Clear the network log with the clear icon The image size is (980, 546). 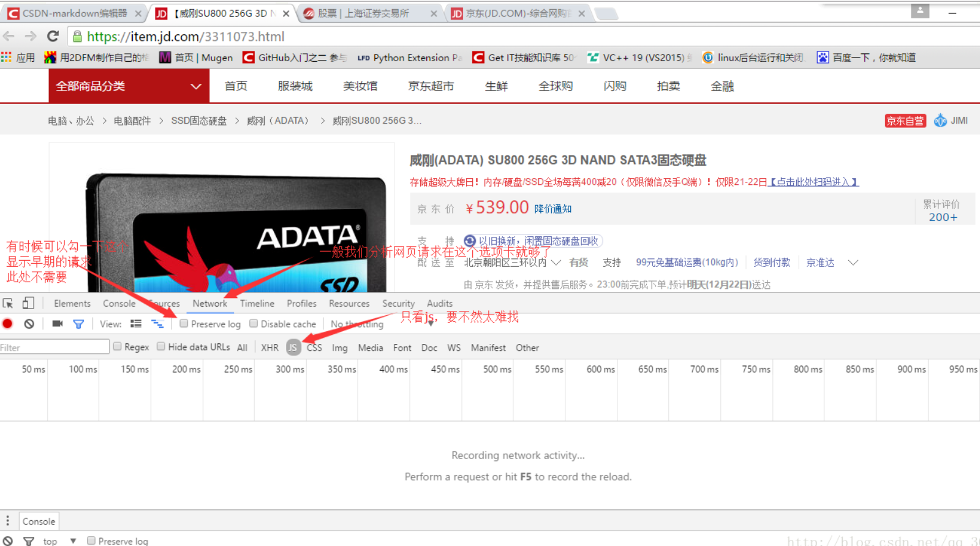tap(29, 324)
